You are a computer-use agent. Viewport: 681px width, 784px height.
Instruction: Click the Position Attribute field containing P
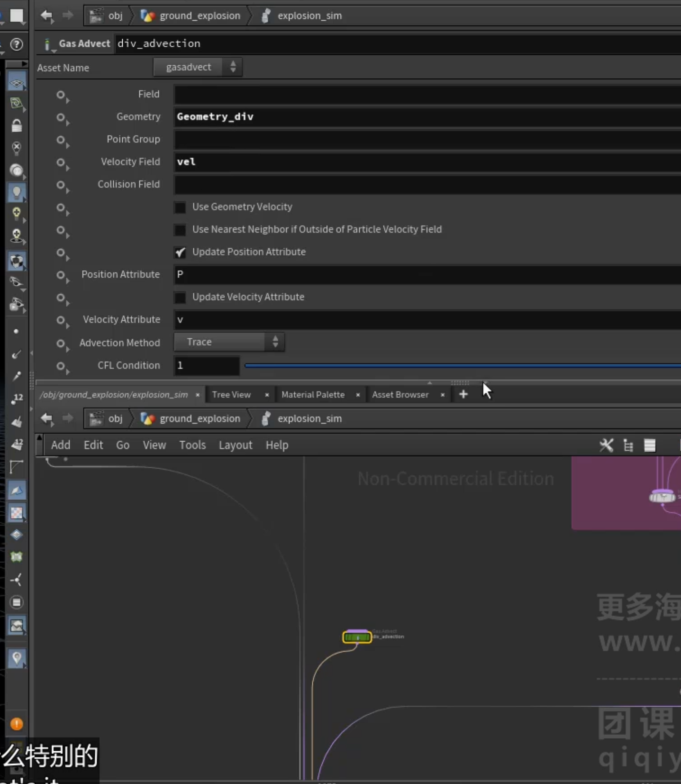pos(427,274)
